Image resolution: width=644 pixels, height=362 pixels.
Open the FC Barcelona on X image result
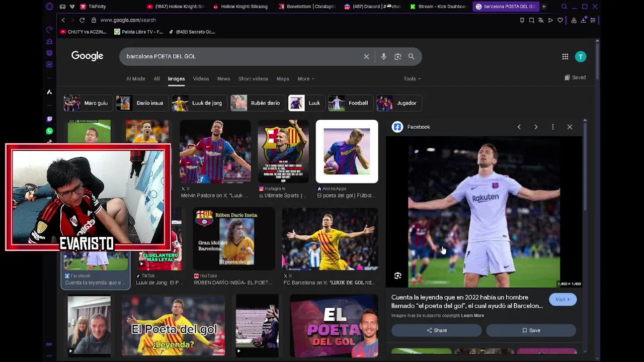pos(330,239)
